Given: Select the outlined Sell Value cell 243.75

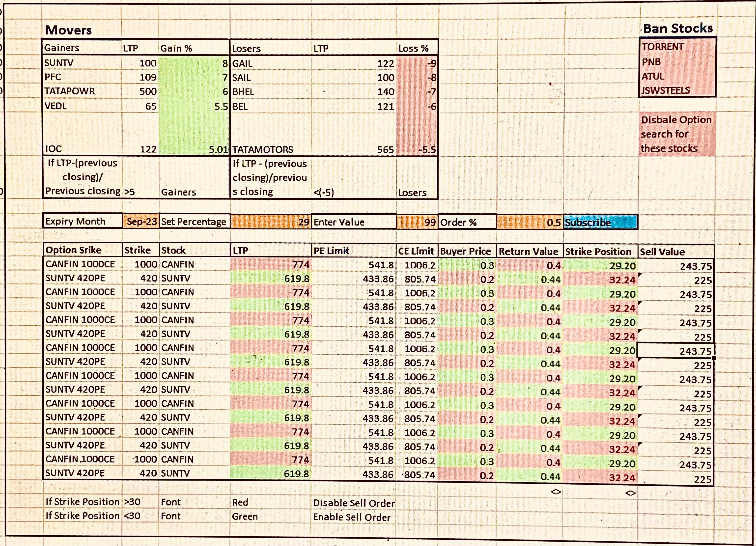Looking at the screenshot, I should click(676, 351).
